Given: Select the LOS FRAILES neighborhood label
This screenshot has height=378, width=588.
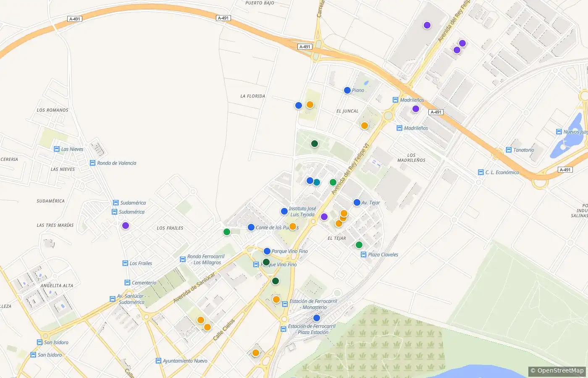Looking at the screenshot, I should pyautogui.click(x=170, y=228).
